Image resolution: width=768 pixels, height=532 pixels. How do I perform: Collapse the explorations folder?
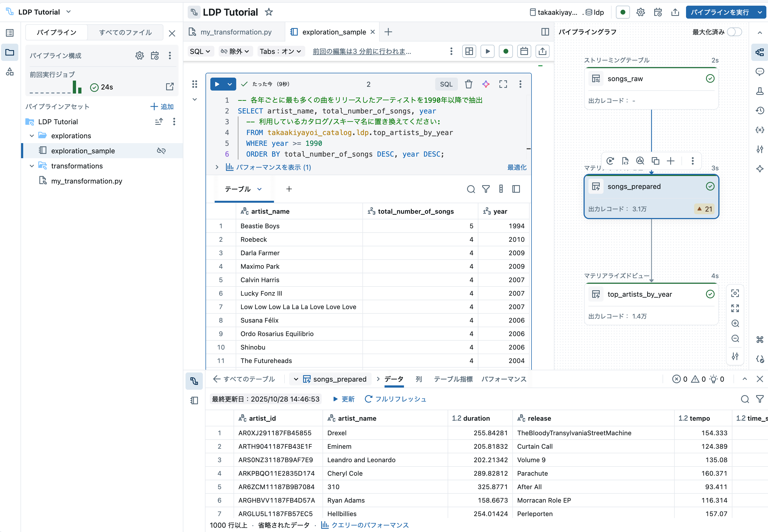(x=32, y=136)
